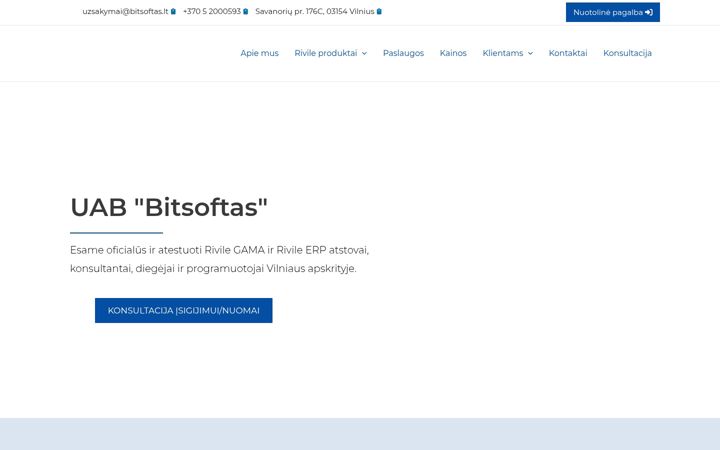Viewport: 720px width, 450px height.
Task: Open the Klientams menu item
Action: point(503,53)
